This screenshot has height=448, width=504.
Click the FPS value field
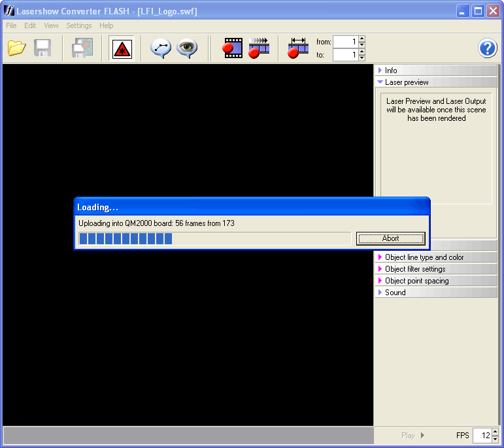click(x=482, y=436)
